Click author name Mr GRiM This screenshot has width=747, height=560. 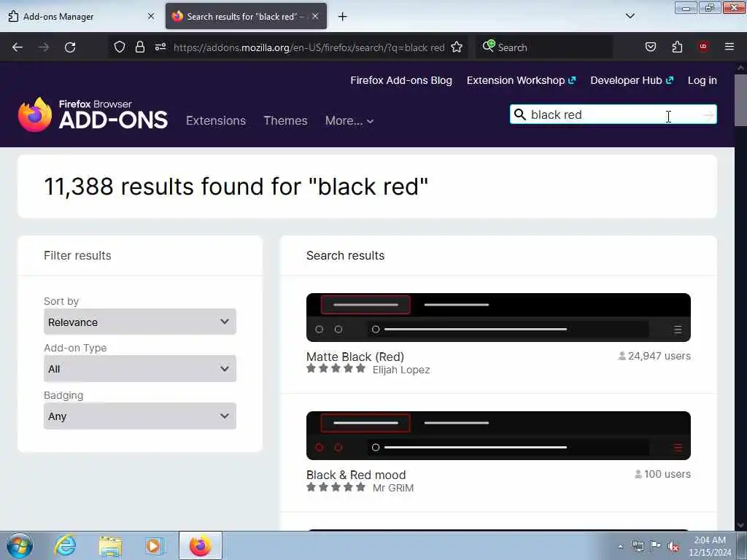[x=393, y=488]
